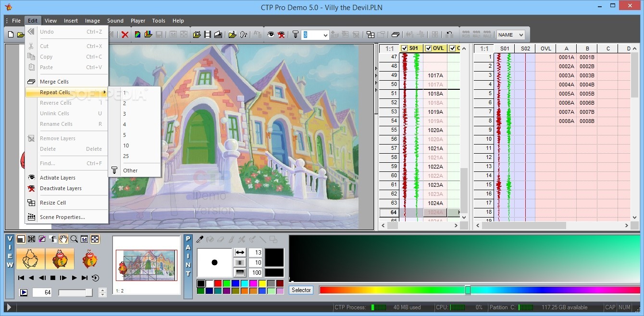This screenshot has height=316, width=644.
Task: Switch to the unframed colored character mode
Action: [x=90, y=258]
